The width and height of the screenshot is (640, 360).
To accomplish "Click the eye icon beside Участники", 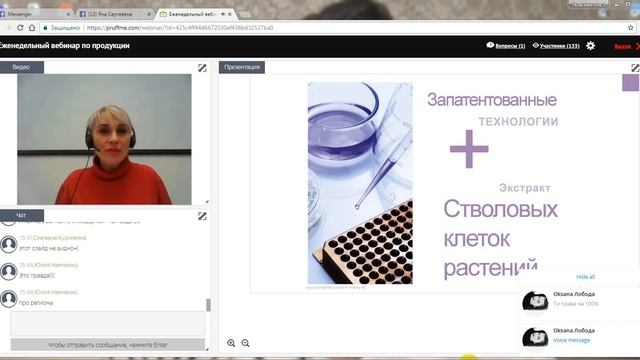I will [x=536, y=45].
